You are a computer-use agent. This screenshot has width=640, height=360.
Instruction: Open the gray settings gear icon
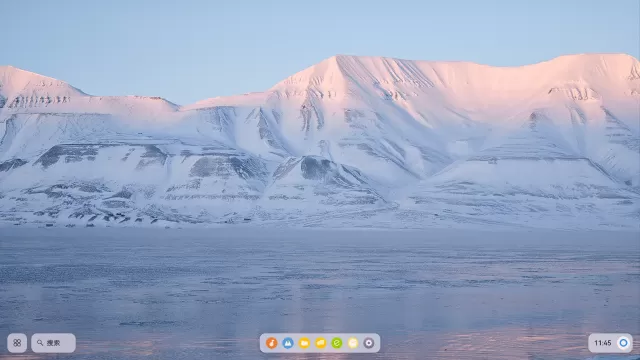(x=369, y=343)
